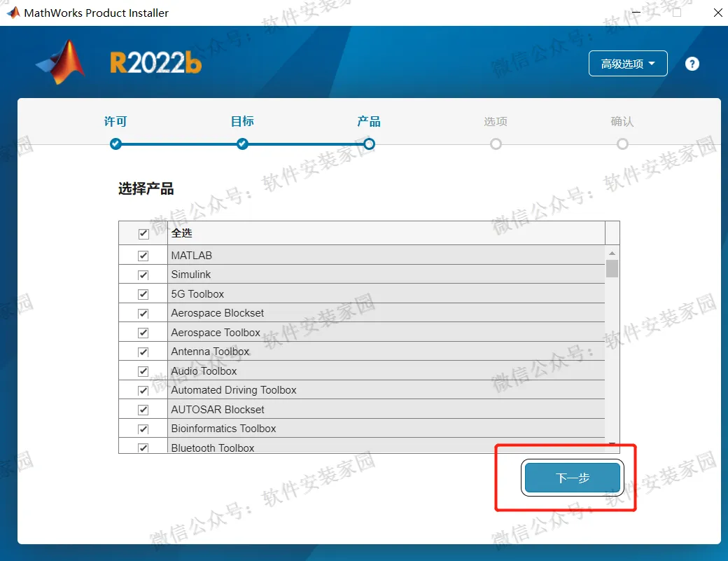The width and height of the screenshot is (728, 561).
Task: Open the 高级选项 dropdown
Action: pyautogui.click(x=628, y=64)
